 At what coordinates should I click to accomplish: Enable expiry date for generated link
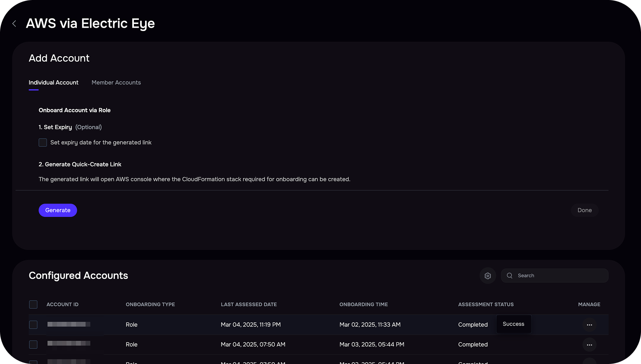click(43, 143)
